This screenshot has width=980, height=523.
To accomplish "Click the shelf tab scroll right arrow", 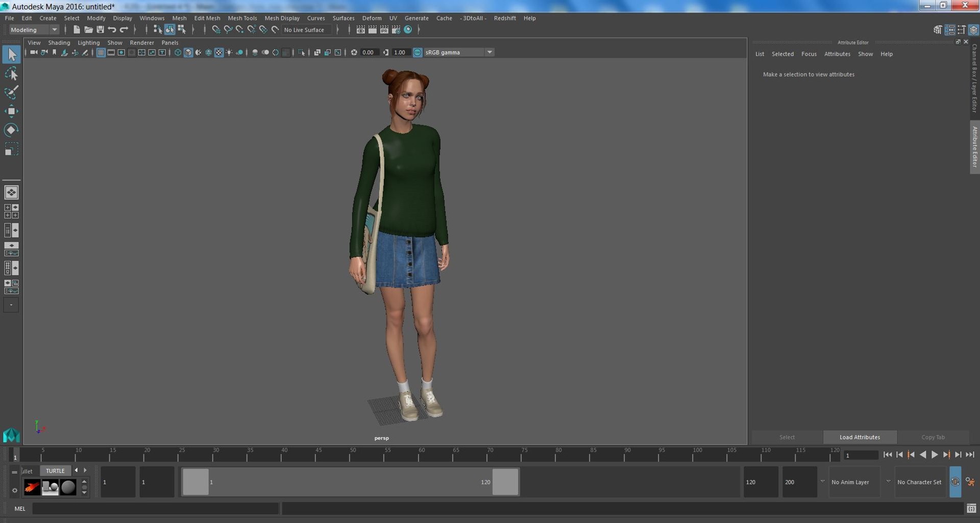I will point(85,470).
